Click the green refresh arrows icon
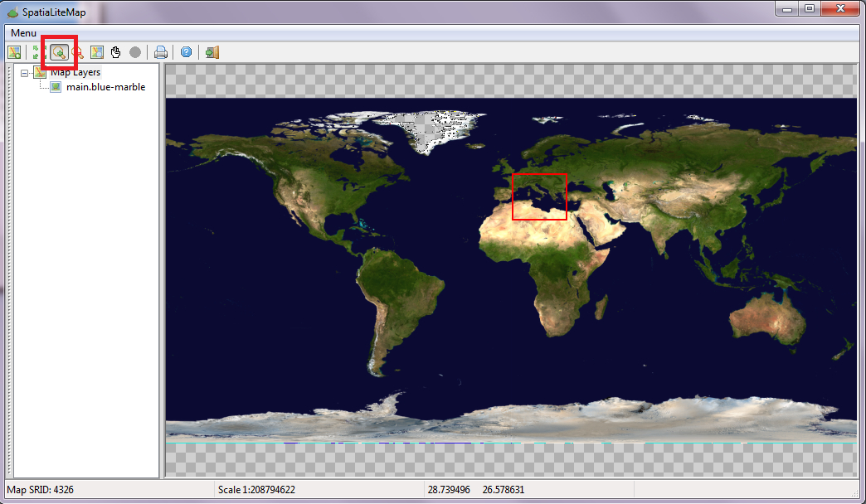Screen dimensions: 866x504 point(36,52)
